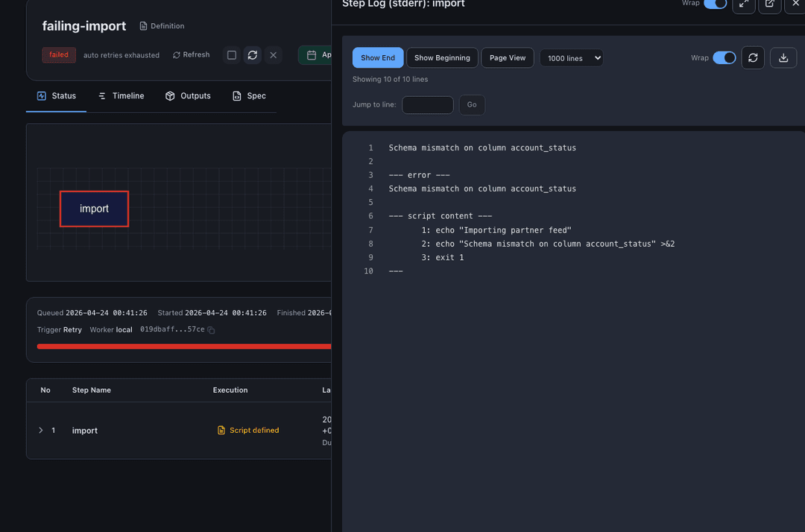Viewport: 805px width, 532px height.
Task: Click the retry circular arrows icon in the run header
Action: click(x=252, y=55)
